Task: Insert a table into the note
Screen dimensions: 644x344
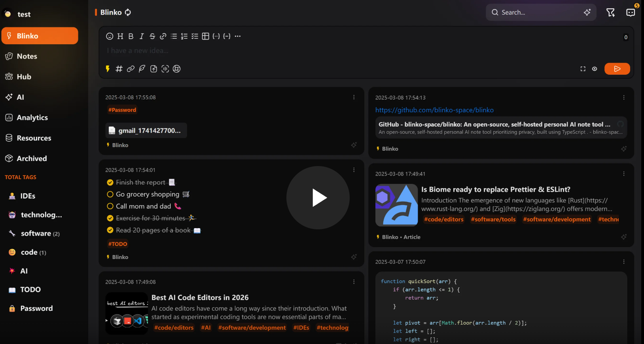Action: pos(206,36)
